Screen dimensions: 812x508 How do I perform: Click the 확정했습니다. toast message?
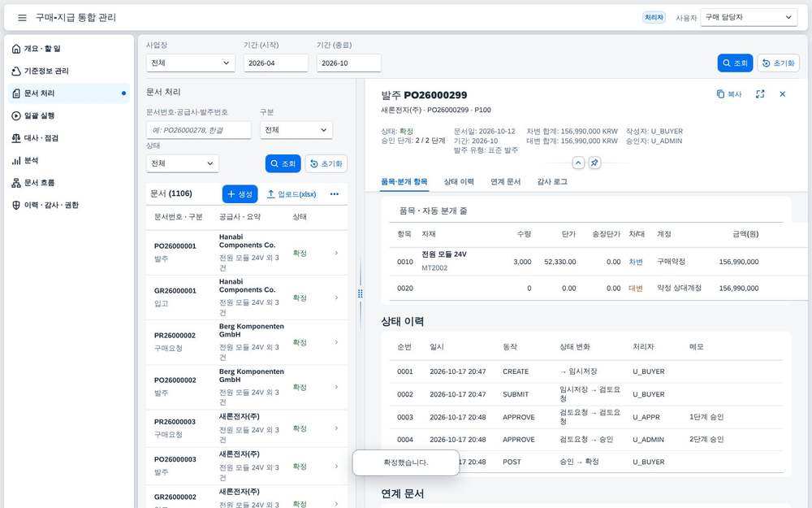(x=406, y=462)
